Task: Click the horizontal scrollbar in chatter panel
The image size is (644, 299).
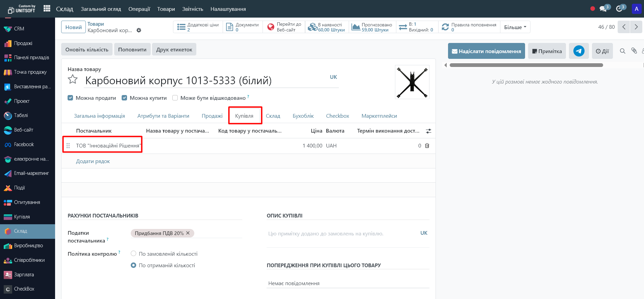Action: [526, 65]
